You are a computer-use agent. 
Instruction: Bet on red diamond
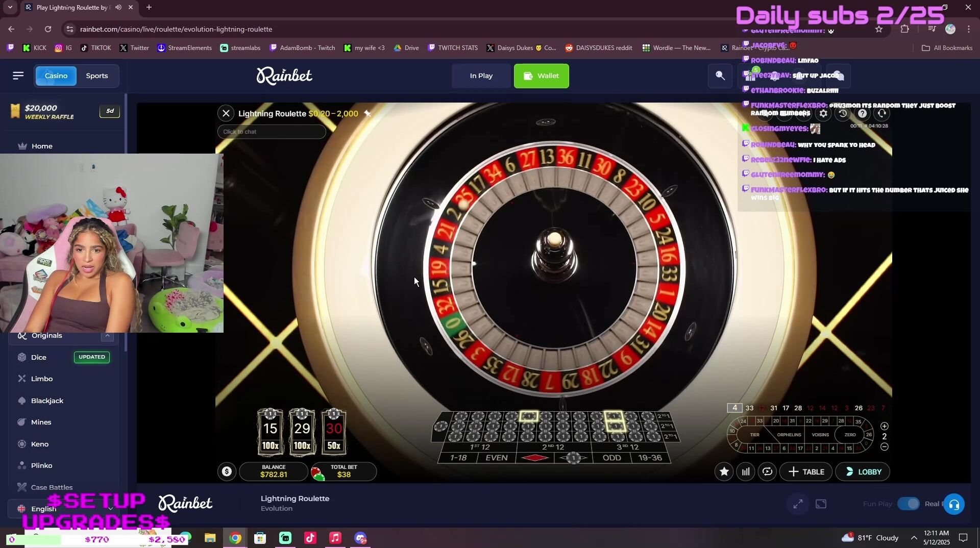[x=535, y=458]
